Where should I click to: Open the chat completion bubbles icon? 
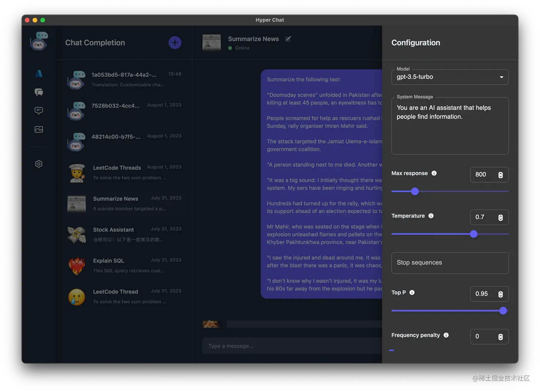(39, 92)
